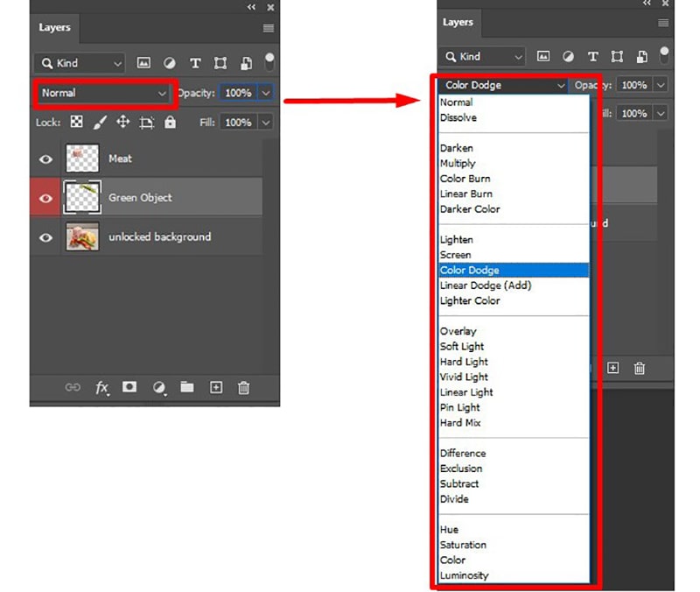This screenshot has height=592, width=700.
Task: Select Multiply from the blend mode list
Action: pyautogui.click(x=458, y=163)
